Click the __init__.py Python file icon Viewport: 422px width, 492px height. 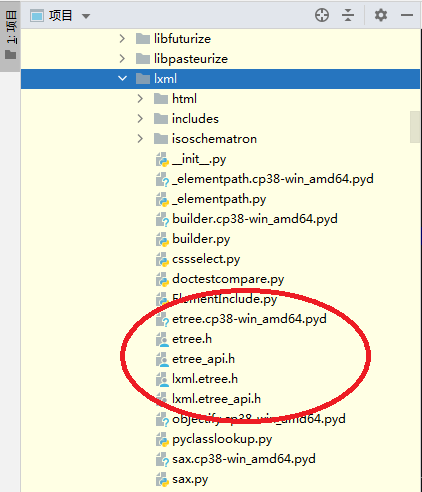[162, 159]
